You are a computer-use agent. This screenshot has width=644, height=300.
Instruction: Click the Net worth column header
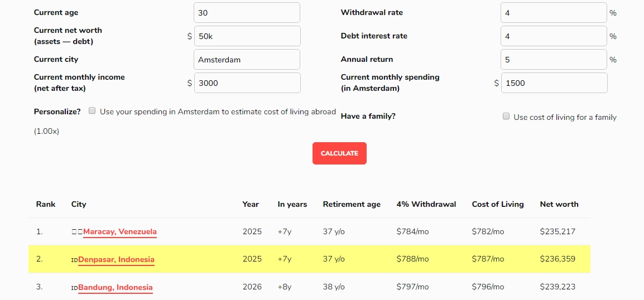(x=559, y=205)
